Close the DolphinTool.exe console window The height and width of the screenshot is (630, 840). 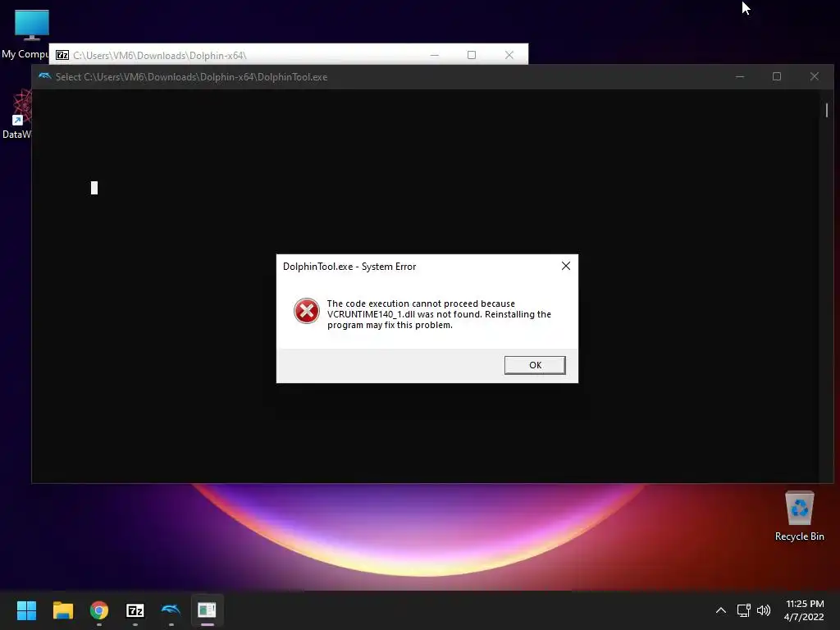815,76
